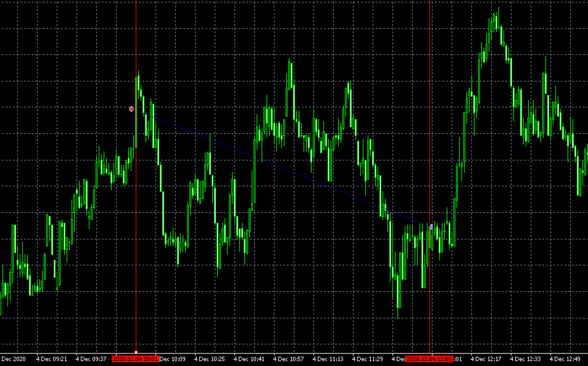This screenshot has width=588, height=366.
Task: Click the 4 Dec 12:33 time axis label
Action: click(x=525, y=359)
